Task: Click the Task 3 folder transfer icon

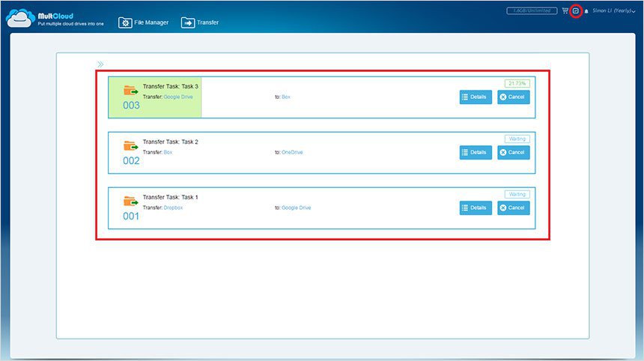Action: coord(130,91)
